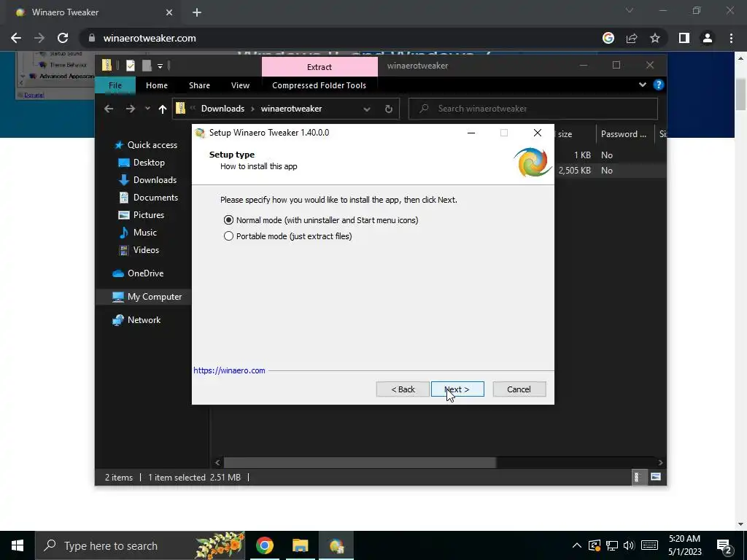Go up one folder level
The height and width of the screenshot is (560, 747).
[x=163, y=109]
